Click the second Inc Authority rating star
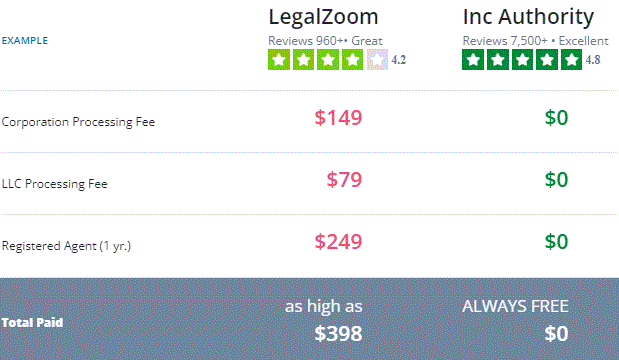Image resolution: width=619 pixels, height=360 pixels. (498, 60)
